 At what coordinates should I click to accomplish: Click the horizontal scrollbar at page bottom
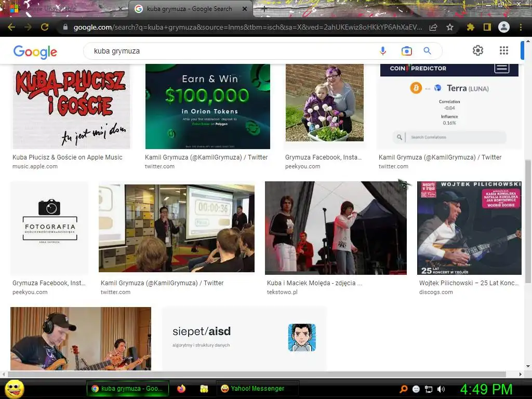click(257, 374)
